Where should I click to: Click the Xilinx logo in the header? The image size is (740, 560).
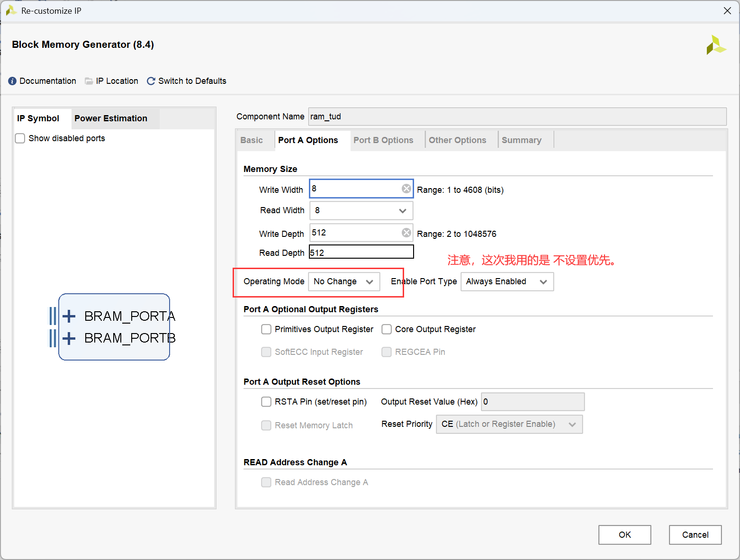coord(716,45)
